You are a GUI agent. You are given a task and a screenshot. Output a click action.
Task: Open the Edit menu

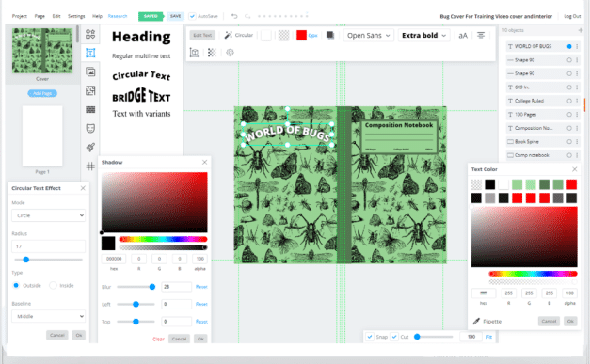(x=56, y=16)
